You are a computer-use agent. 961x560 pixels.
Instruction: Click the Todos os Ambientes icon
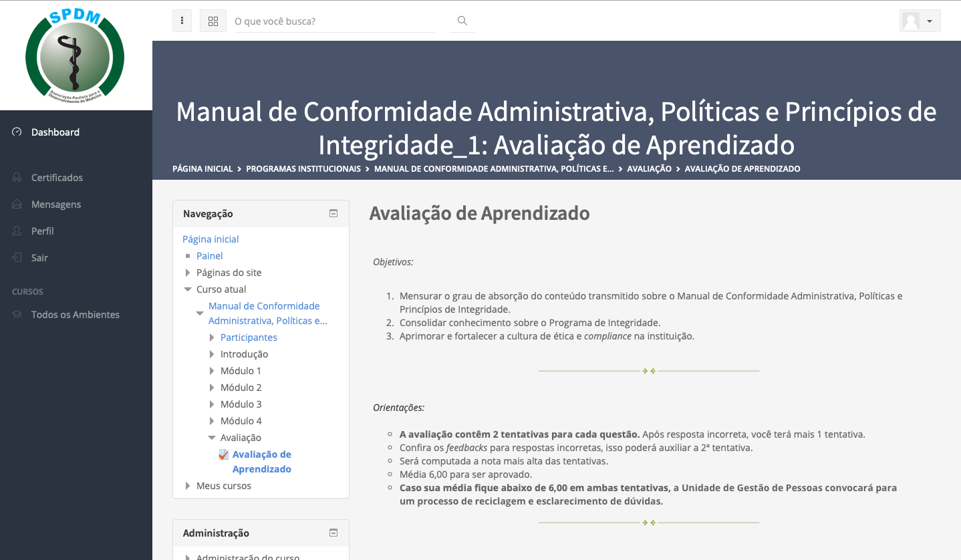coord(17,315)
